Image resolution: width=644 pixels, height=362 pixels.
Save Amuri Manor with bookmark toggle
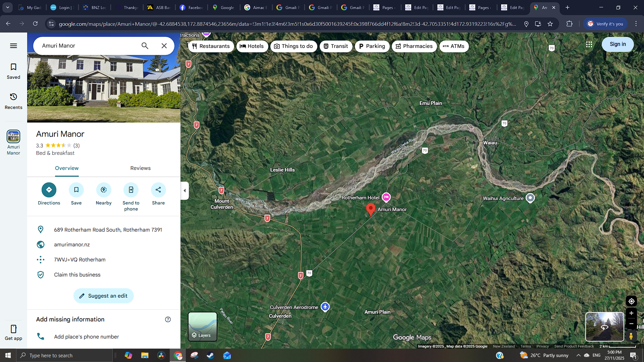click(76, 190)
